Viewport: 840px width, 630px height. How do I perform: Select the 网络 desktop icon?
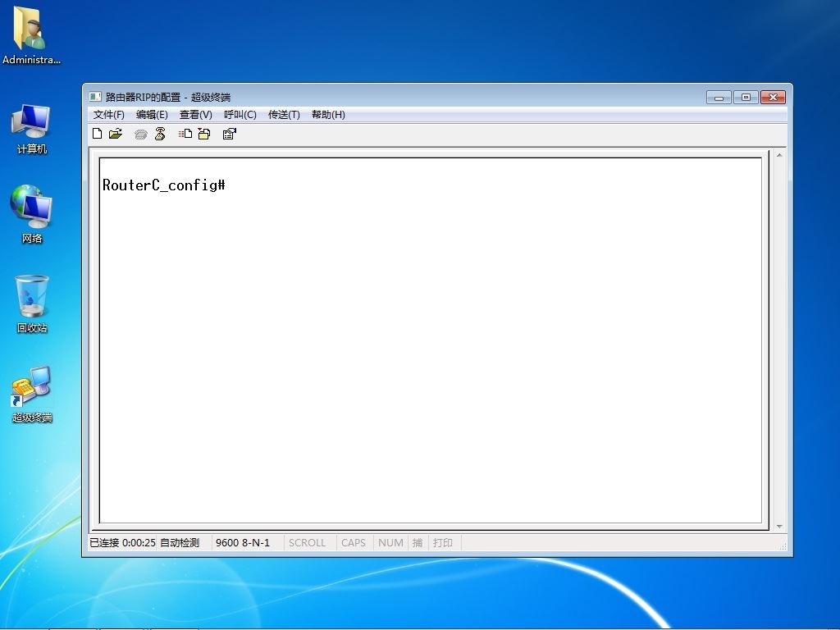pyautogui.click(x=32, y=214)
